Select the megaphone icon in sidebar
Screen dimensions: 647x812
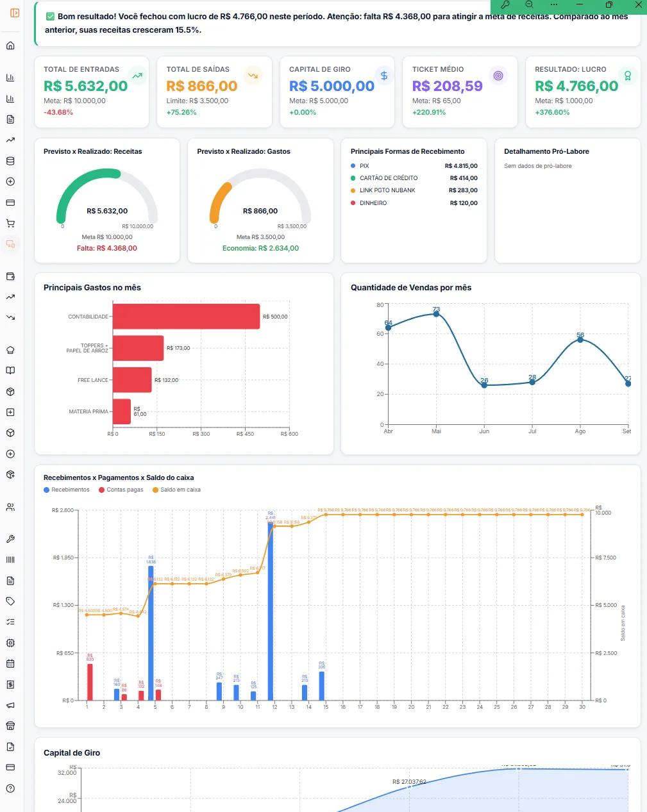10,705
